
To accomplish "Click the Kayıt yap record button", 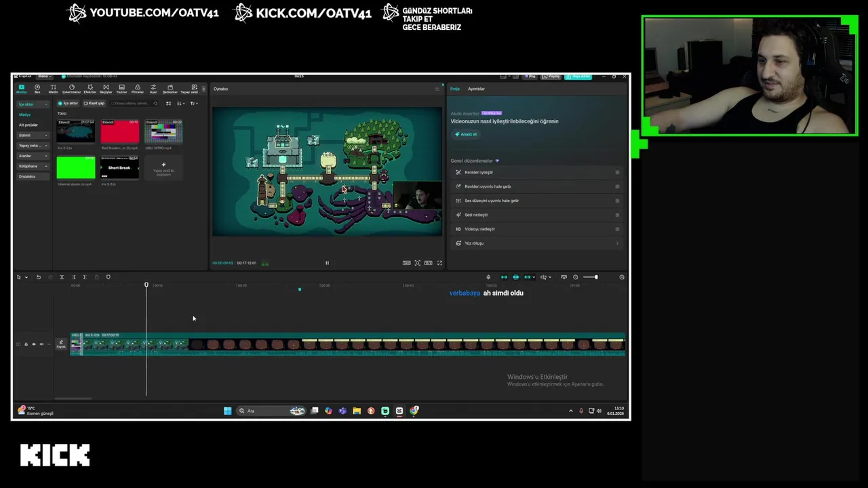I will tap(94, 104).
